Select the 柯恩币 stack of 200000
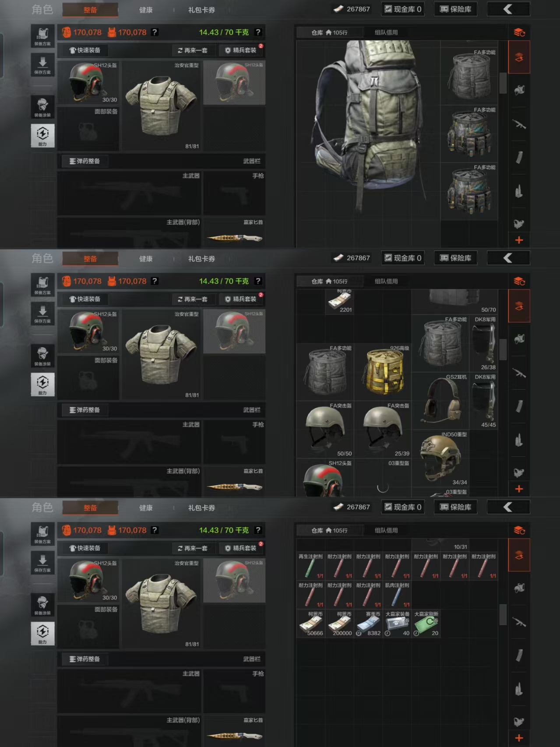This screenshot has height=747, width=560. coord(340,624)
